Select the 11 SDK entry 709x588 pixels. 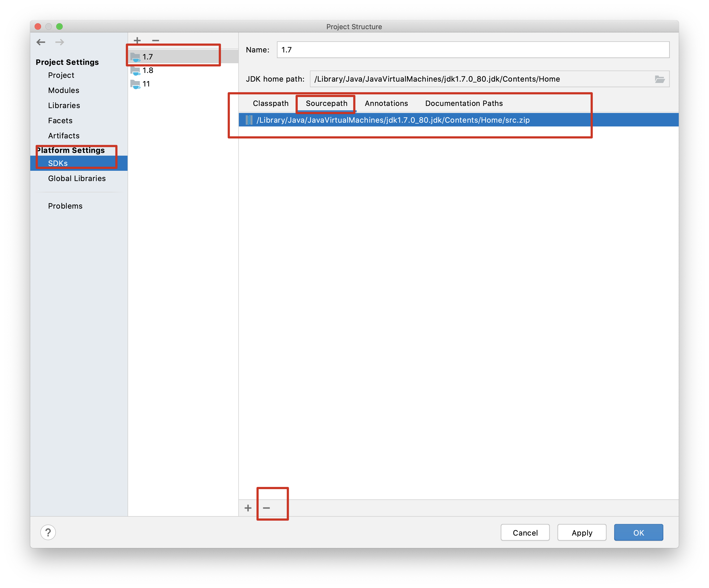[146, 84]
